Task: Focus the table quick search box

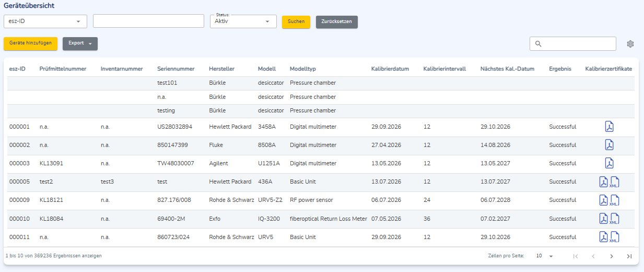Action: (x=573, y=44)
